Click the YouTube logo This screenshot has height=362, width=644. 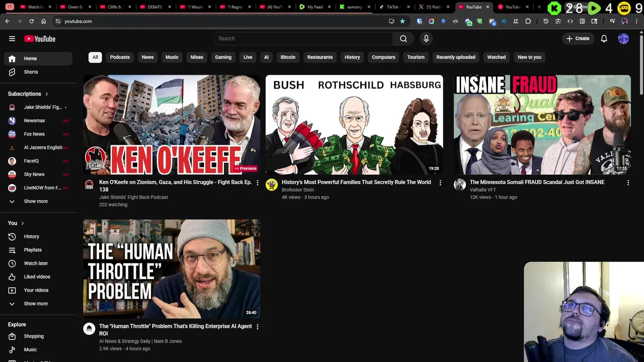coord(40,39)
